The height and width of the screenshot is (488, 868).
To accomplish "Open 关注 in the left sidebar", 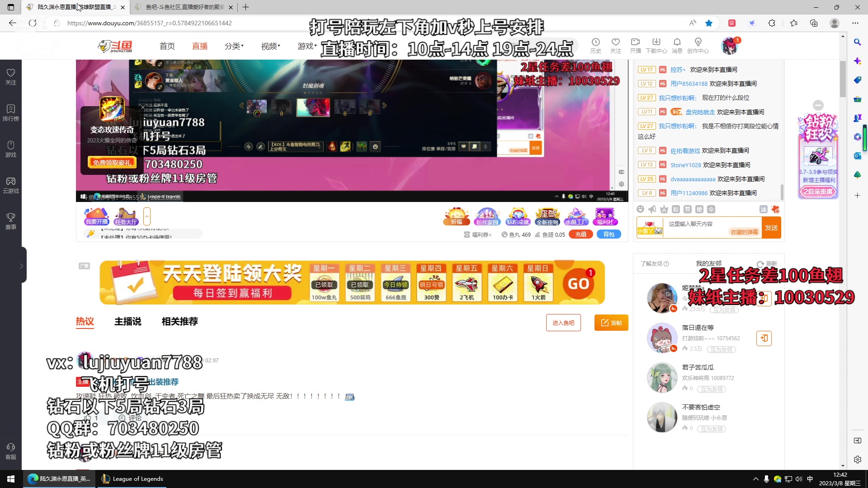I will (x=11, y=77).
